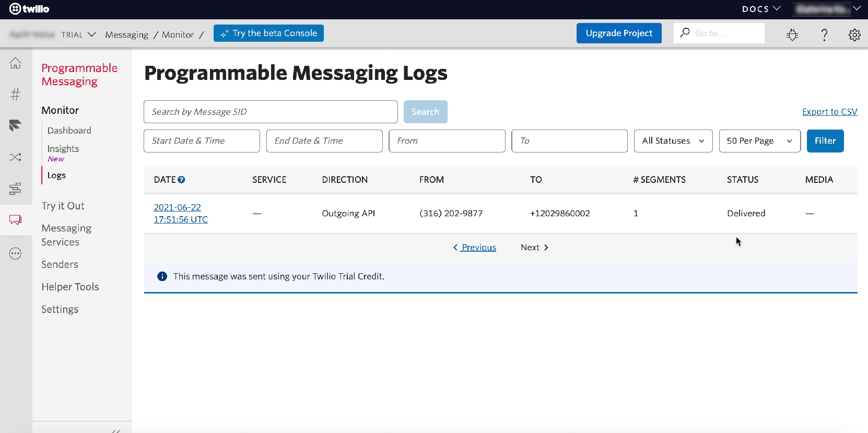Click the SERVICE column header
This screenshot has width=868, height=433.
(269, 180)
